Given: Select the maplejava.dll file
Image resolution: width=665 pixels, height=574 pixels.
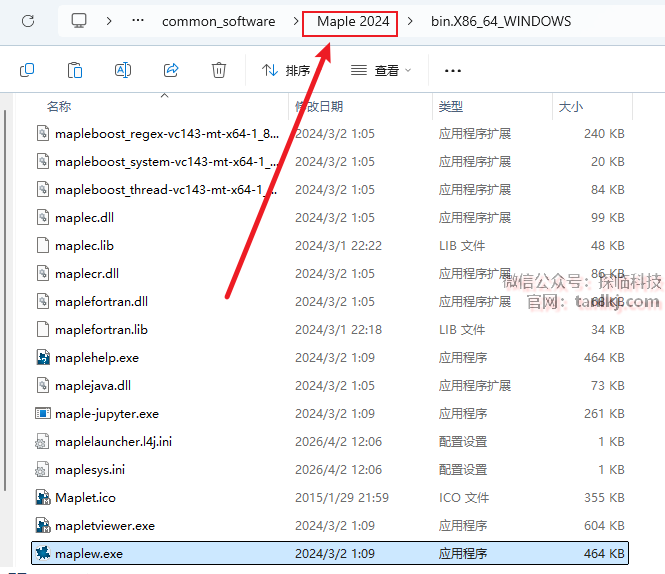Looking at the screenshot, I should 93,386.
